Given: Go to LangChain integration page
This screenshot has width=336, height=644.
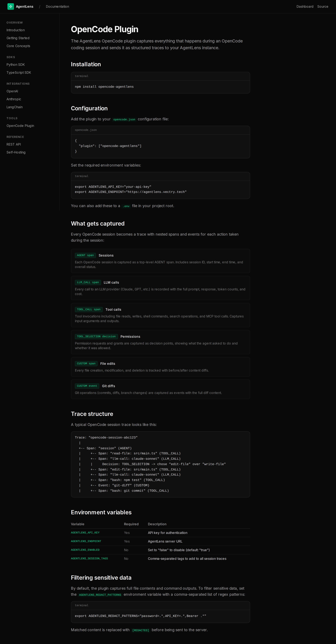Looking at the screenshot, I should point(14,107).
